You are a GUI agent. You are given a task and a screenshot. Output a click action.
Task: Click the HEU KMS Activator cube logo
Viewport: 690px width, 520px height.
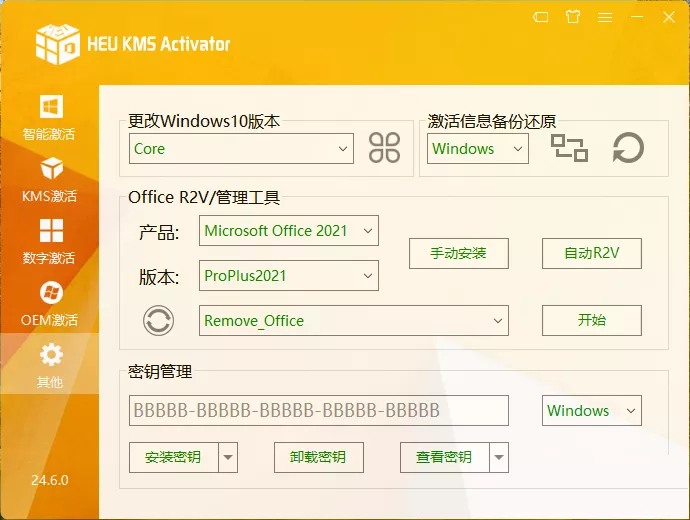[x=58, y=44]
